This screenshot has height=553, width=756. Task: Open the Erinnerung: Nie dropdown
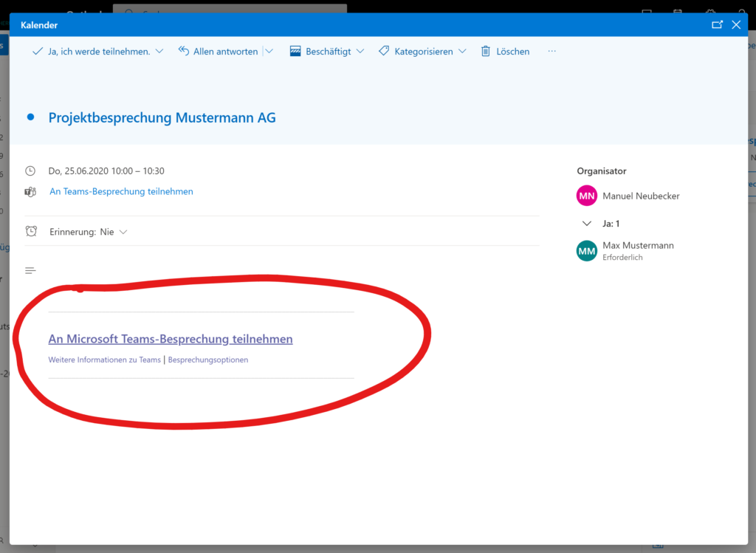tap(89, 232)
